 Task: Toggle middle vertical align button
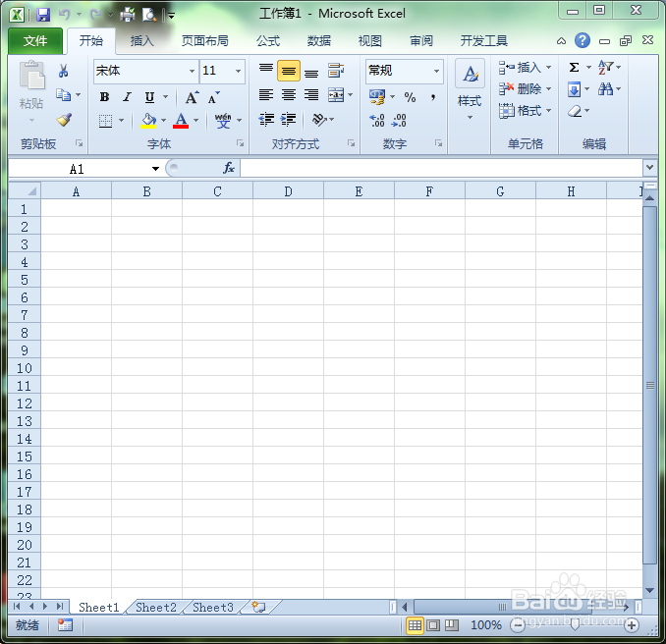tap(289, 71)
